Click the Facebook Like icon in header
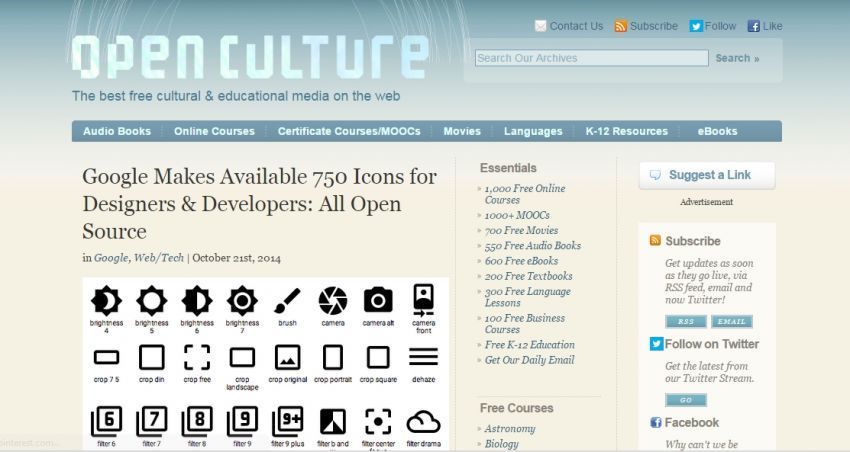 [x=753, y=26]
